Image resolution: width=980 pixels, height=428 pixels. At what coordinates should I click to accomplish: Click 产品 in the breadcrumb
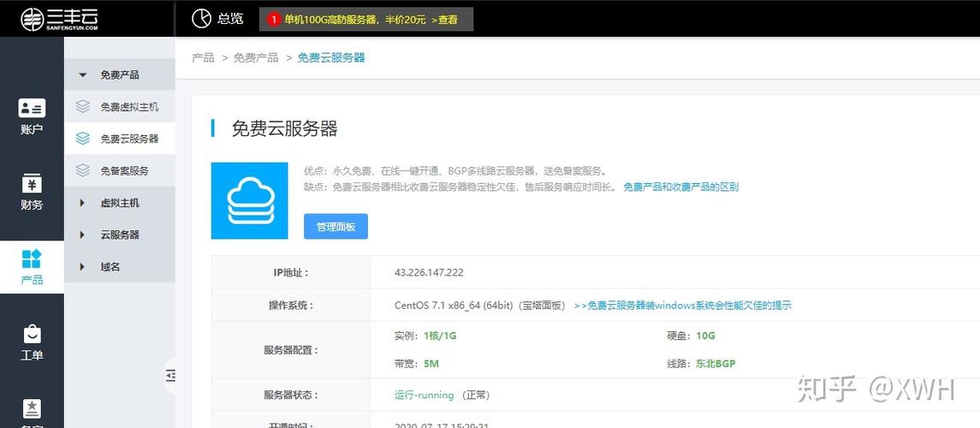click(203, 57)
